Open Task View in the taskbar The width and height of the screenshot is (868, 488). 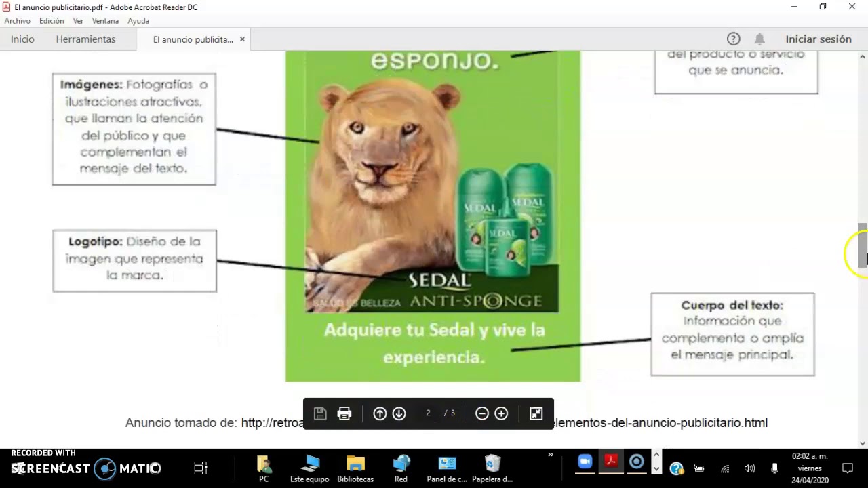(x=200, y=468)
